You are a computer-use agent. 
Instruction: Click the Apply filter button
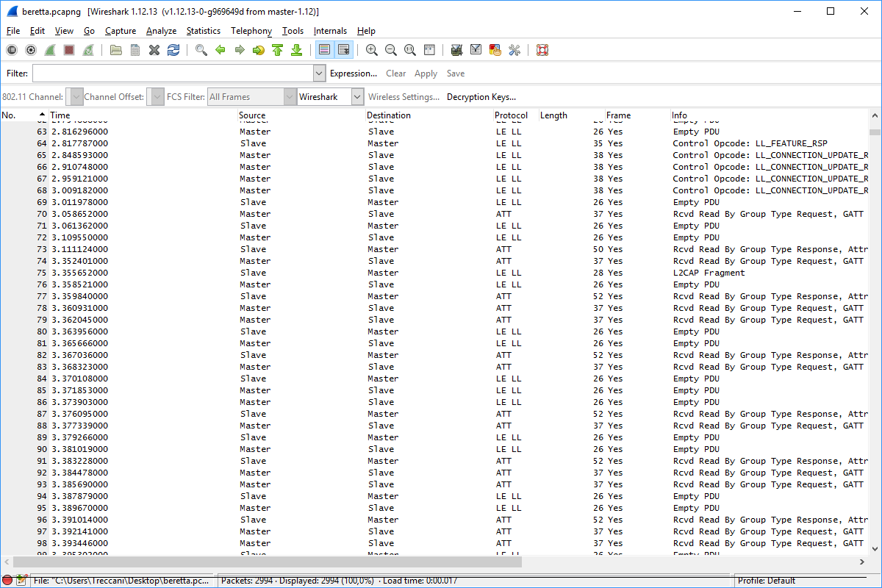click(x=426, y=73)
